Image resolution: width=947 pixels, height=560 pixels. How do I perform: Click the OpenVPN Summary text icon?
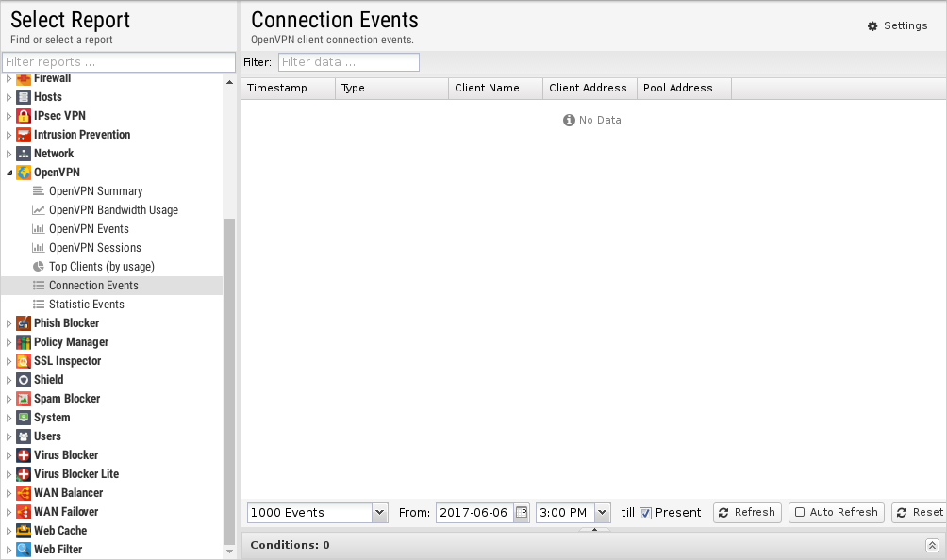tap(38, 191)
